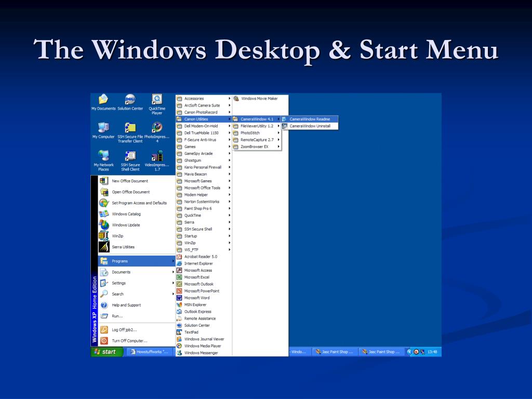Choose CameraWindow Uninstall entry

310,126
